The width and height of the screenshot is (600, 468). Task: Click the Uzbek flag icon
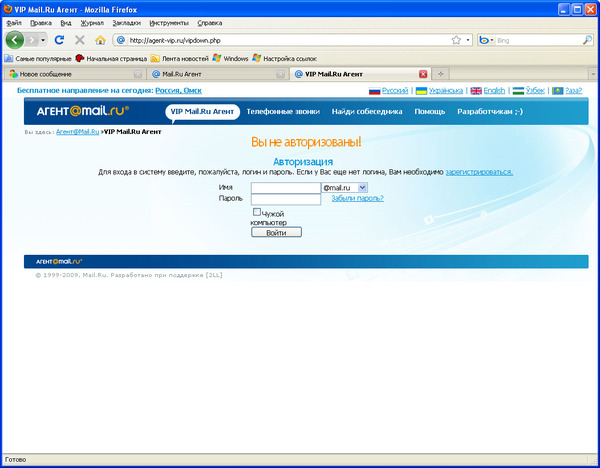tap(518, 91)
